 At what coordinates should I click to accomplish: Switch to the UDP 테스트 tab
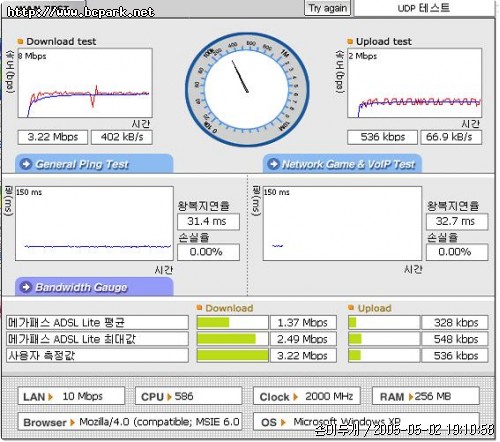click(424, 8)
